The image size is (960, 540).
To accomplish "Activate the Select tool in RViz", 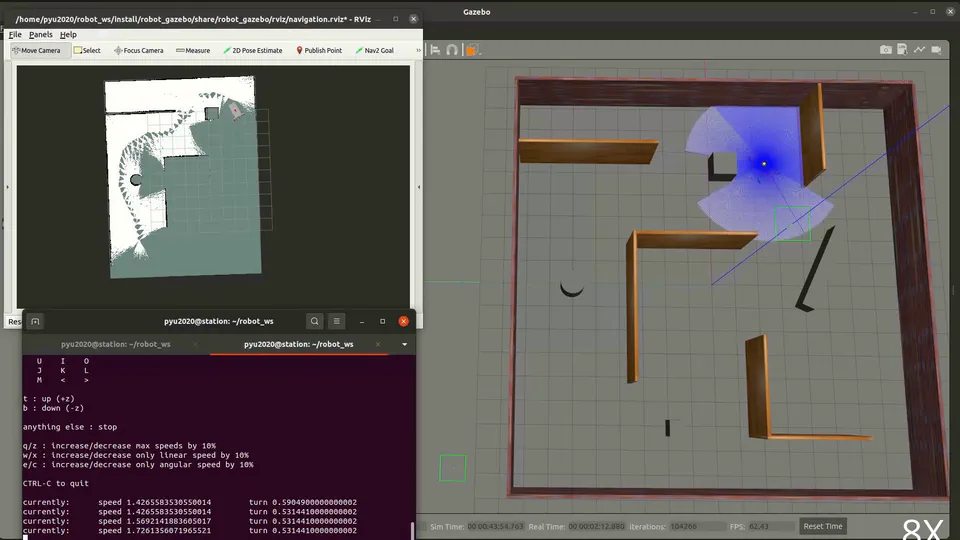I will (x=87, y=50).
